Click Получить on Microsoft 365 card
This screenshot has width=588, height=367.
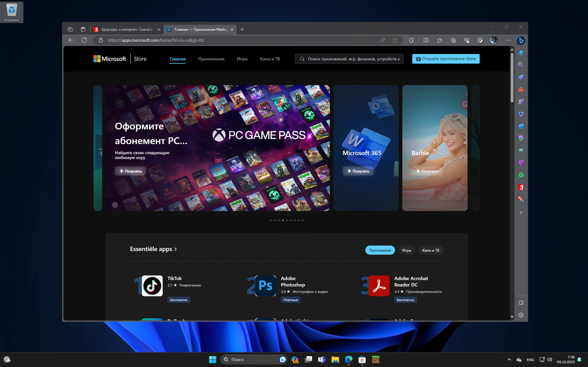(x=358, y=171)
